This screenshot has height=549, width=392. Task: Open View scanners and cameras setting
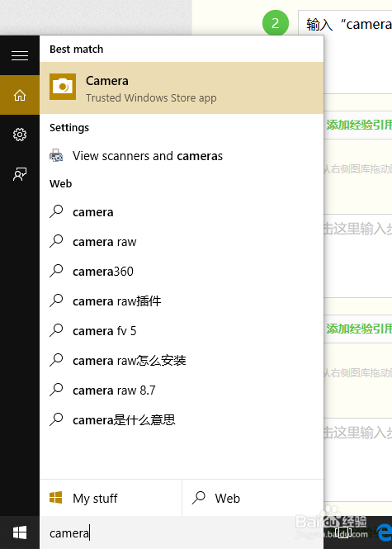coord(182,156)
